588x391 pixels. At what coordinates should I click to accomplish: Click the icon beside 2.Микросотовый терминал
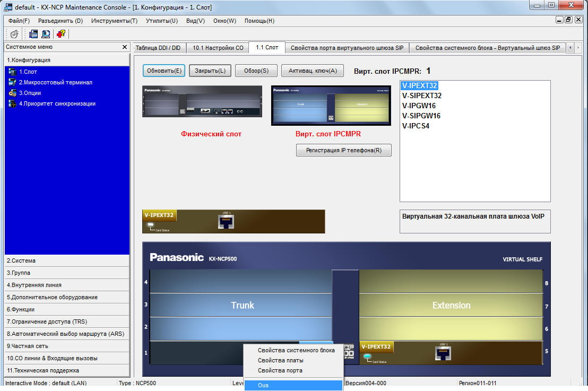13,82
